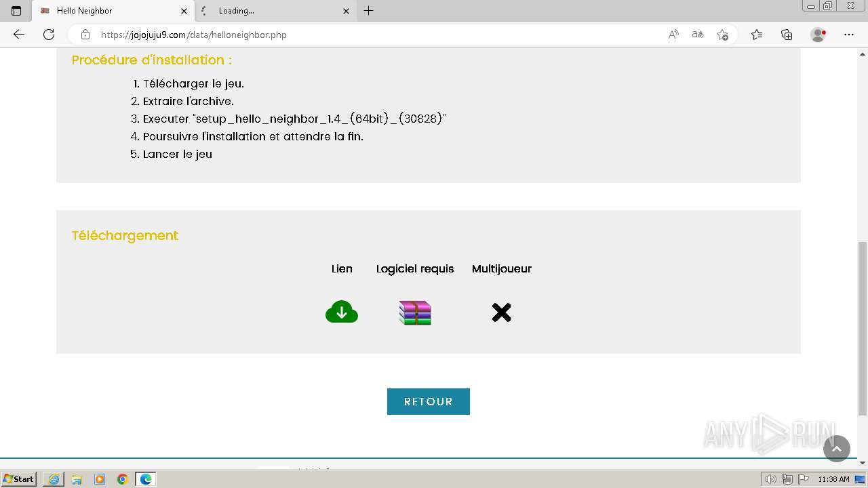The image size is (868, 488).
Task: Click the network tray icon
Action: pyautogui.click(x=787, y=479)
